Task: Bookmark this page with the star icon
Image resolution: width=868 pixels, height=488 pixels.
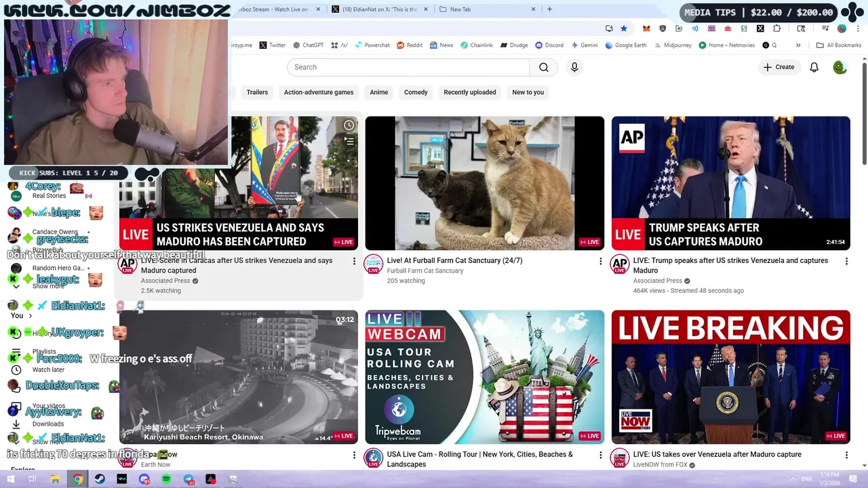Action: pyautogui.click(x=624, y=28)
